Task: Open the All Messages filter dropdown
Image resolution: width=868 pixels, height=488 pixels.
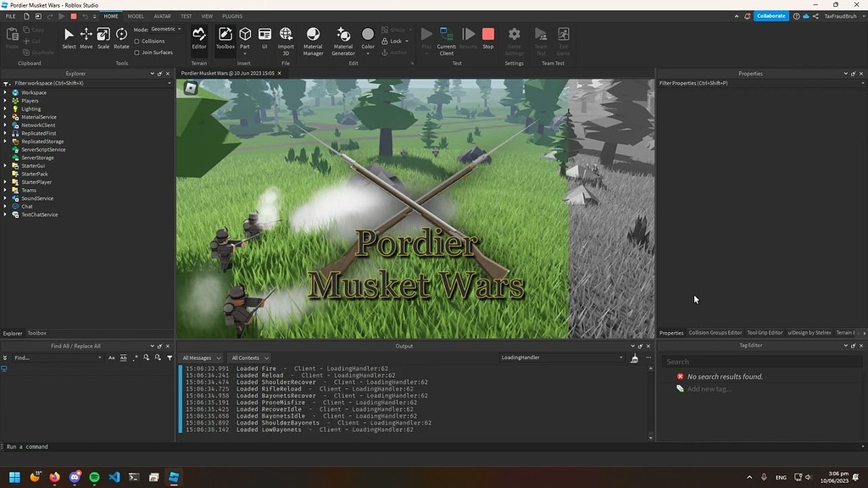Action: pyautogui.click(x=202, y=358)
